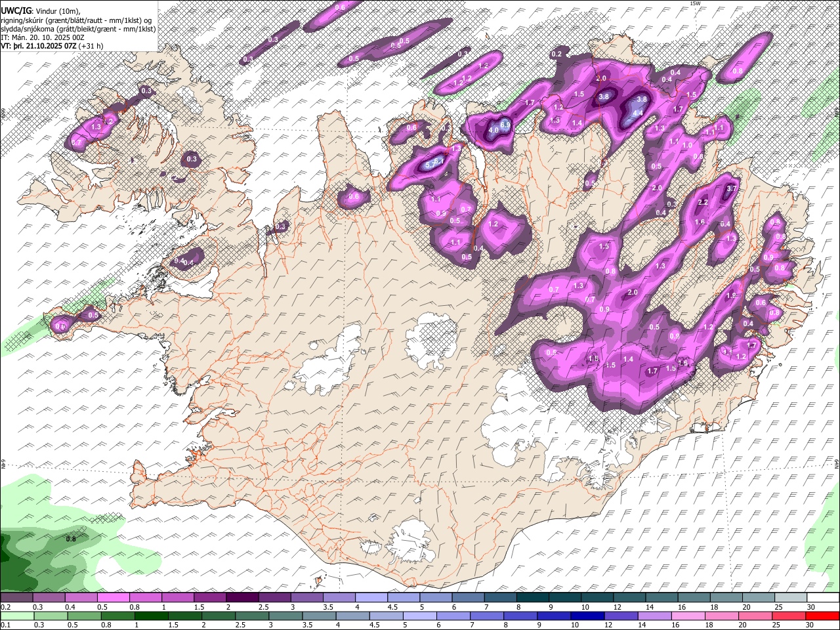Click the '20' label in the rain legend row
The width and height of the screenshot is (840, 630).
[x=742, y=625]
